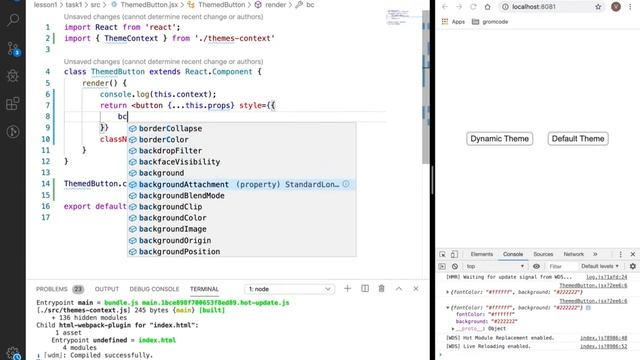640x360 pixels.
Task: Open console live expression eye icon
Action: point(536,266)
